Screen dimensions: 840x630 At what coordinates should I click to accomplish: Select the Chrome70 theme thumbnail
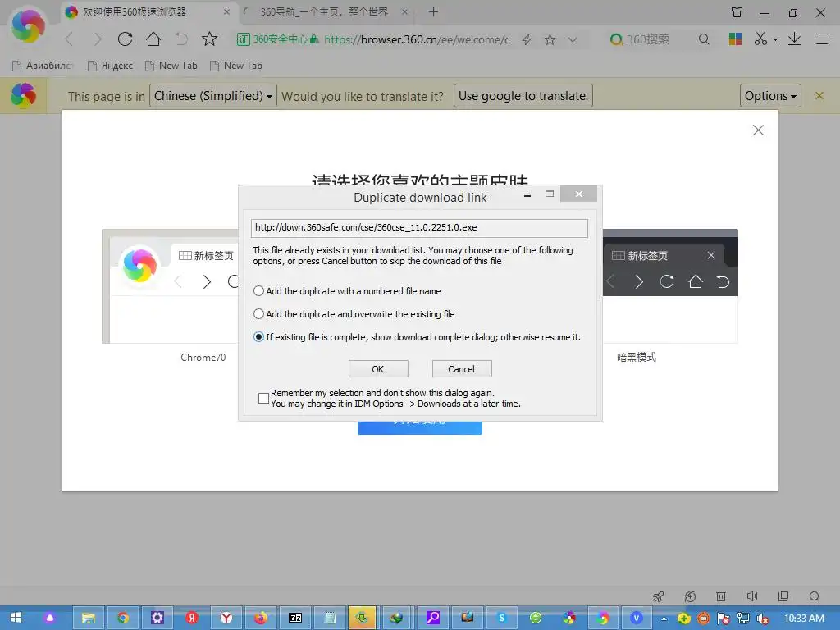coord(171,286)
